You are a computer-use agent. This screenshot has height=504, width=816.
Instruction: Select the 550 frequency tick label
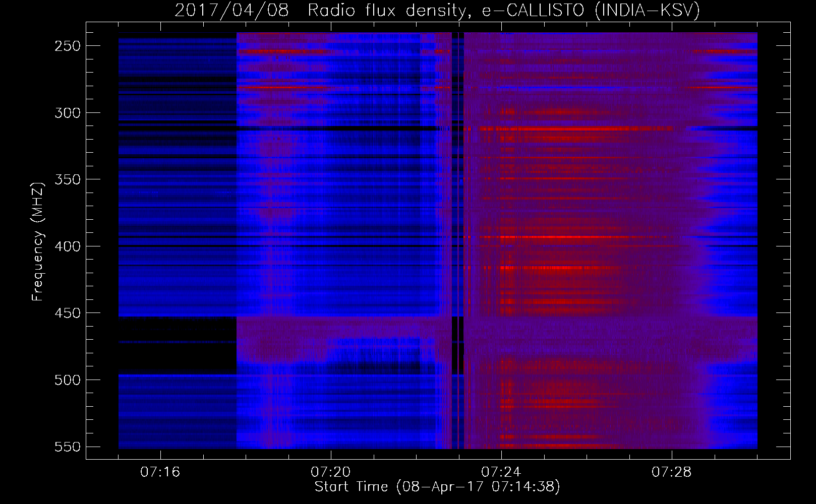pyautogui.click(x=68, y=447)
